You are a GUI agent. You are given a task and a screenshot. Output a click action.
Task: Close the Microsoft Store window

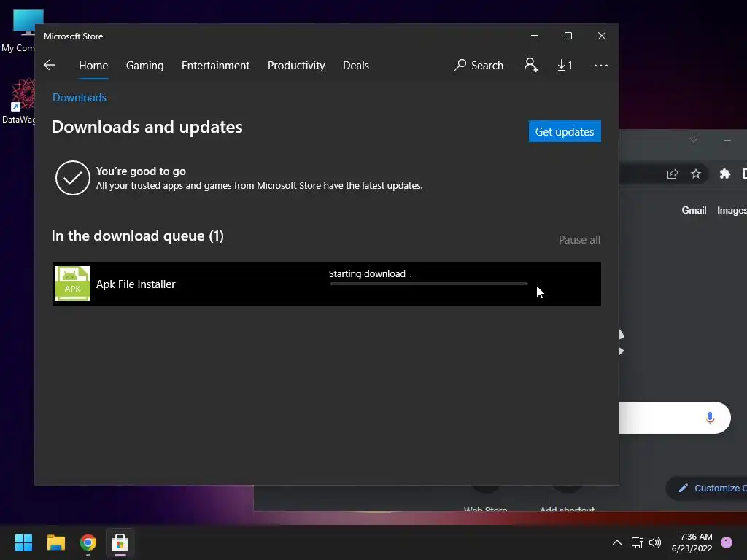click(x=602, y=36)
